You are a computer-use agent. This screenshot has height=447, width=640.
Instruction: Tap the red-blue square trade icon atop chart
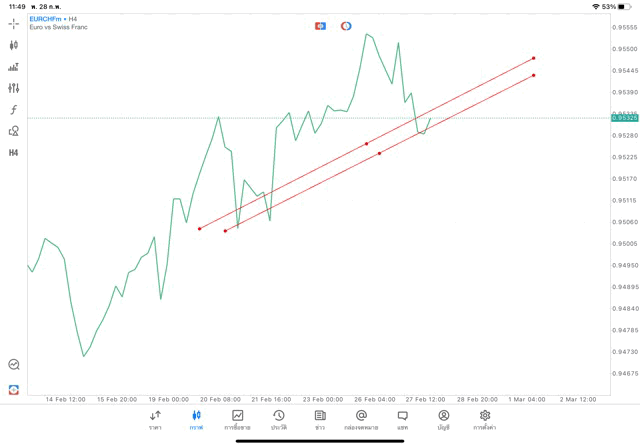320,26
